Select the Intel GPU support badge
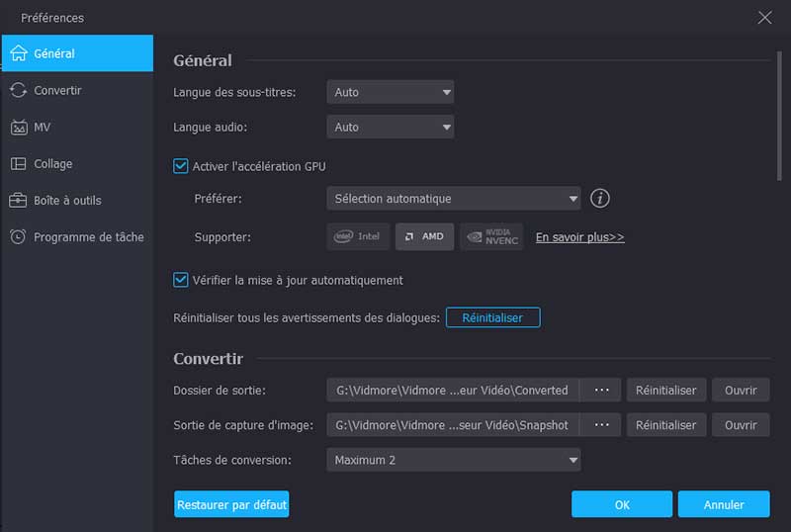 pyautogui.click(x=358, y=236)
